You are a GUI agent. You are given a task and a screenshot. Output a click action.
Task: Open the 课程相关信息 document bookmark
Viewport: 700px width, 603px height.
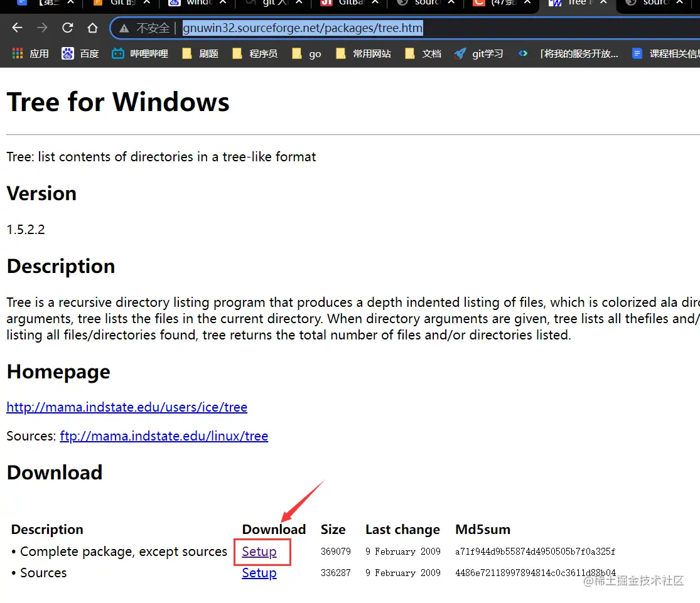pyautogui.click(x=665, y=54)
